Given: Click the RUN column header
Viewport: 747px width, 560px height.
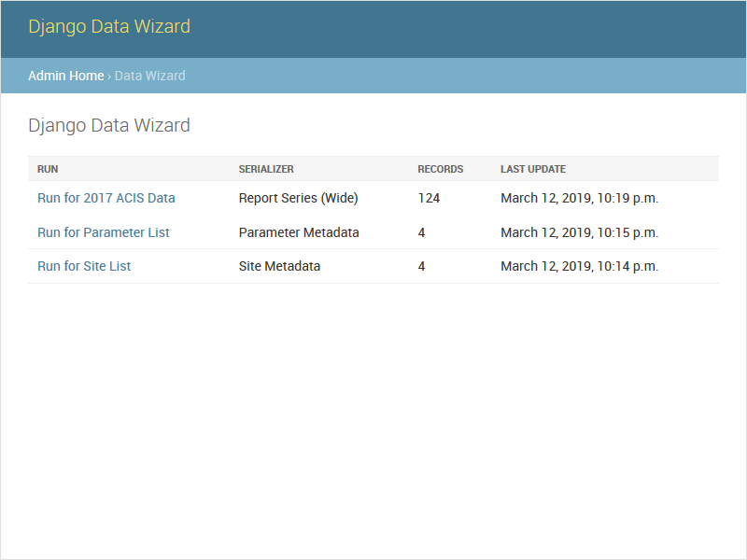Looking at the screenshot, I should pos(48,169).
